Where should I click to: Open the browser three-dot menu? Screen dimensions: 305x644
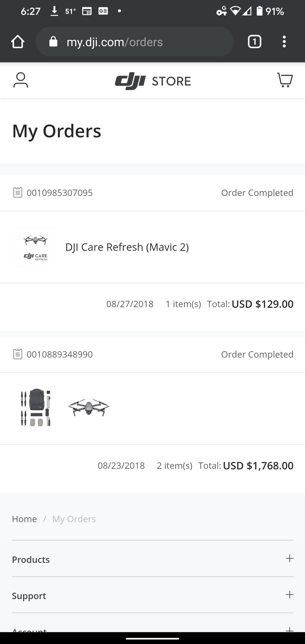pyautogui.click(x=284, y=42)
